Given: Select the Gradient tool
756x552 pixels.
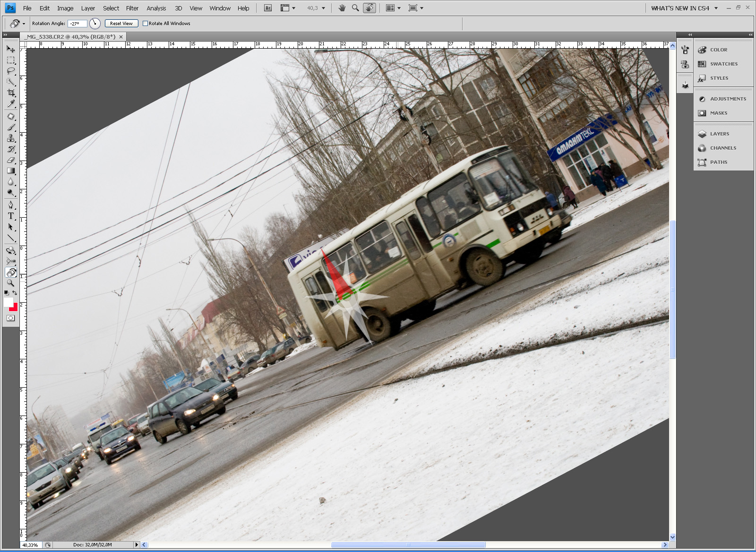Looking at the screenshot, I should click(x=11, y=171).
